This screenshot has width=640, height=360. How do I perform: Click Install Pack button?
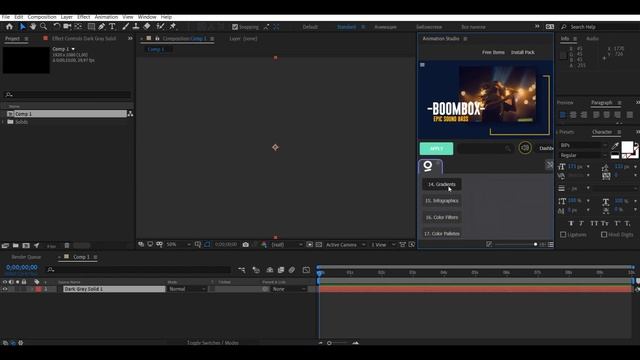click(x=523, y=52)
